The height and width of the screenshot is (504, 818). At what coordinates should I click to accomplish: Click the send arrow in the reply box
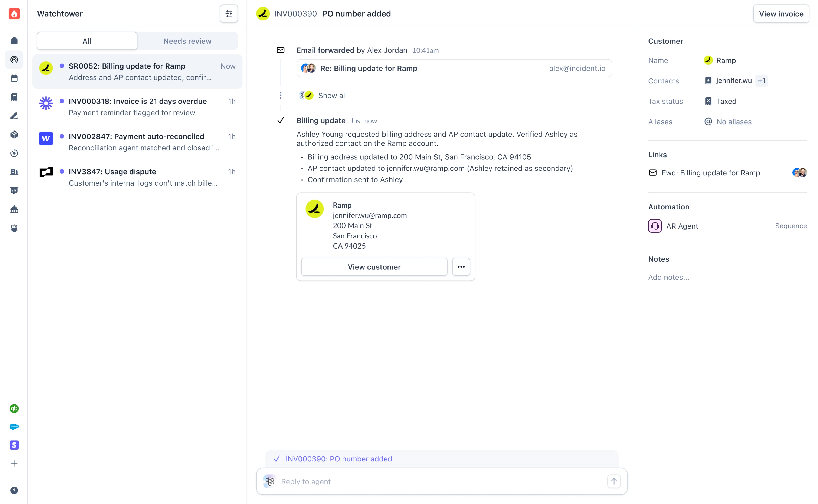pos(613,481)
